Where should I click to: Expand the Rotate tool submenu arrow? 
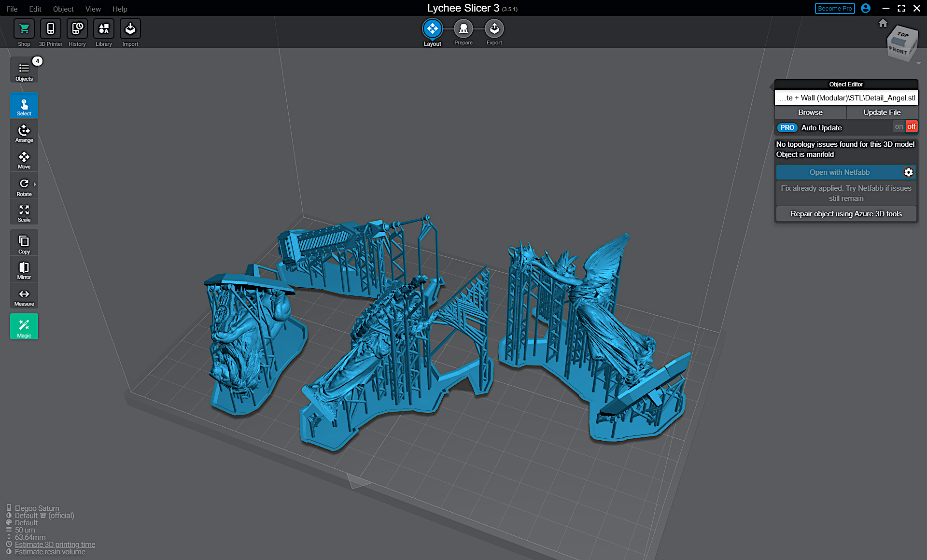pyautogui.click(x=35, y=184)
